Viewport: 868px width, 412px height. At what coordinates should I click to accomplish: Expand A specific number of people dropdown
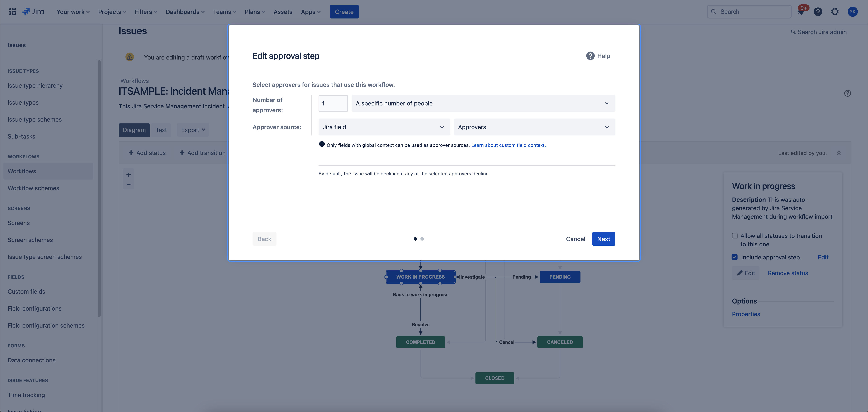pyautogui.click(x=483, y=103)
